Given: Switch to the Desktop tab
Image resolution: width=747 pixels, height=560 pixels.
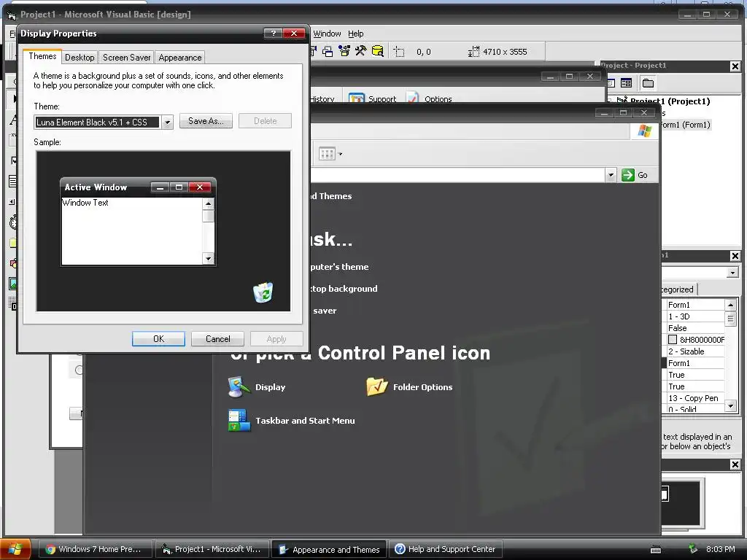Looking at the screenshot, I should point(80,58).
